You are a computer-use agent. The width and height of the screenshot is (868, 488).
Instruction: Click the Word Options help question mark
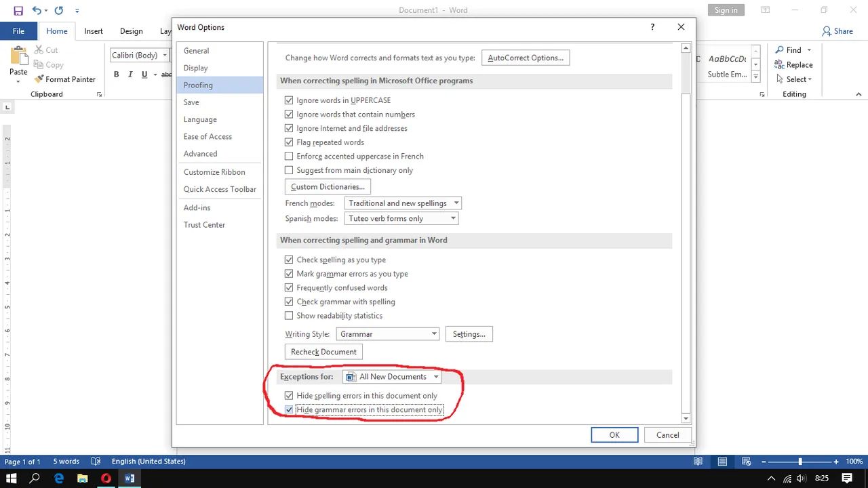coord(652,27)
